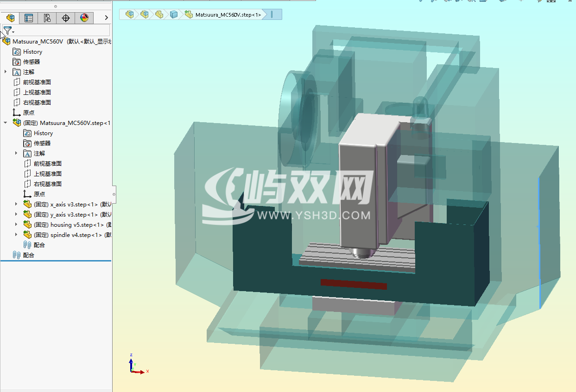Screen dimensions: 576x392
Task: Click into the tree filter text box
Action: [63, 31]
